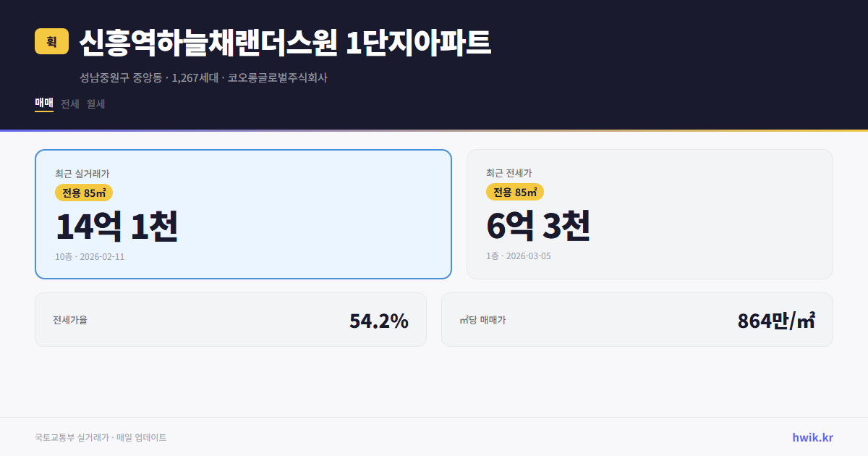868x456 pixels.
Task: Click the apartment name 신흥역하늘채랜더스원 1단지아파트
Action: point(284,42)
